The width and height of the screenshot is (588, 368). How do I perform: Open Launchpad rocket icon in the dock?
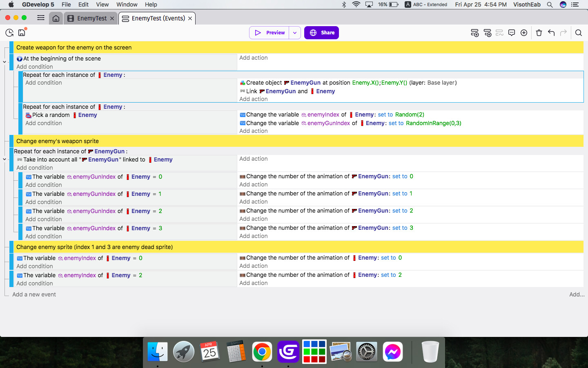(x=184, y=352)
